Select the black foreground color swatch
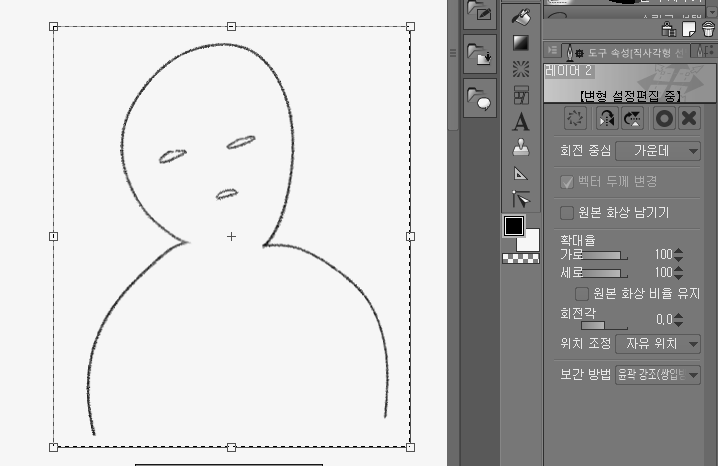The image size is (718, 466). pyautogui.click(x=514, y=226)
